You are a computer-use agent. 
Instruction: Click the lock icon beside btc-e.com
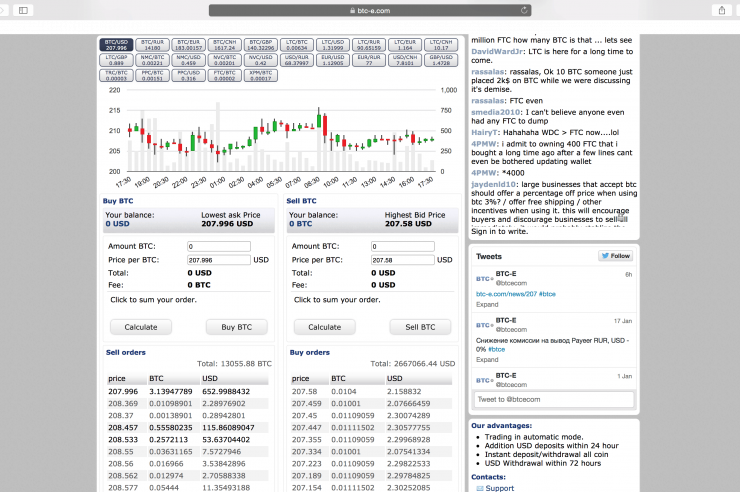352,10
